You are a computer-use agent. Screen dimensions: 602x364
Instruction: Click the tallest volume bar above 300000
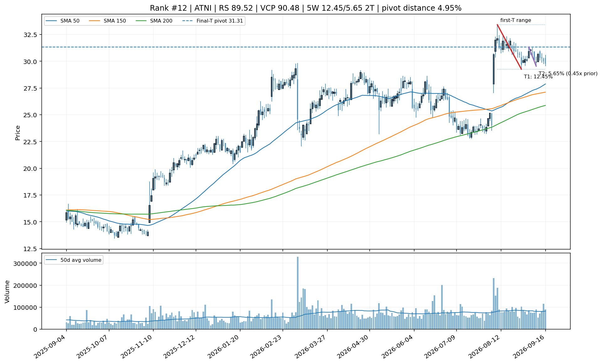(x=298, y=293)
